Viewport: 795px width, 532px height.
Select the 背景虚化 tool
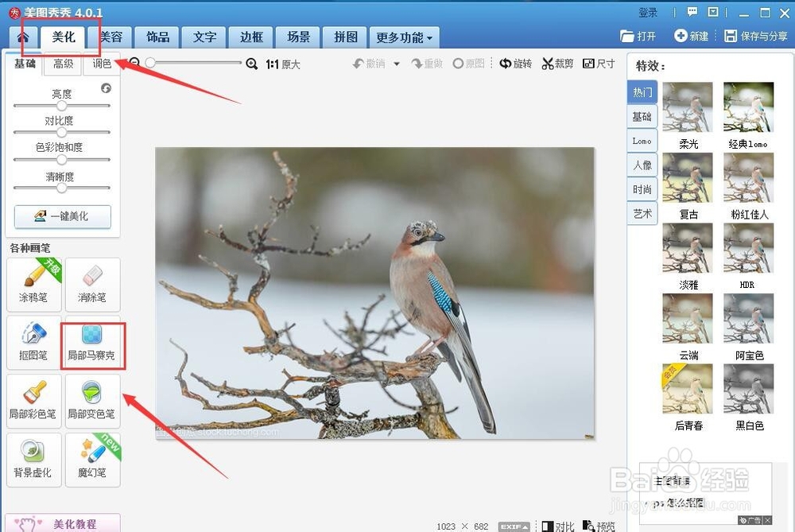tap(33, 460)
